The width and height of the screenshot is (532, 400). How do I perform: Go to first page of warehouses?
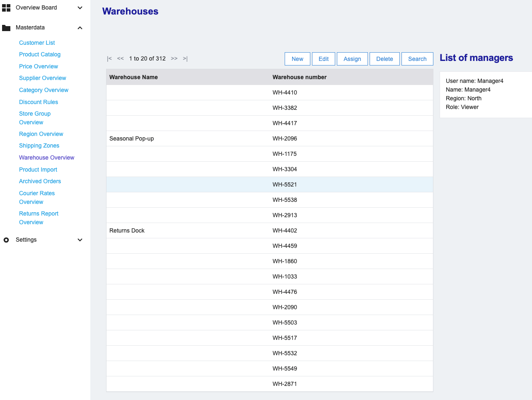(109, 58)
